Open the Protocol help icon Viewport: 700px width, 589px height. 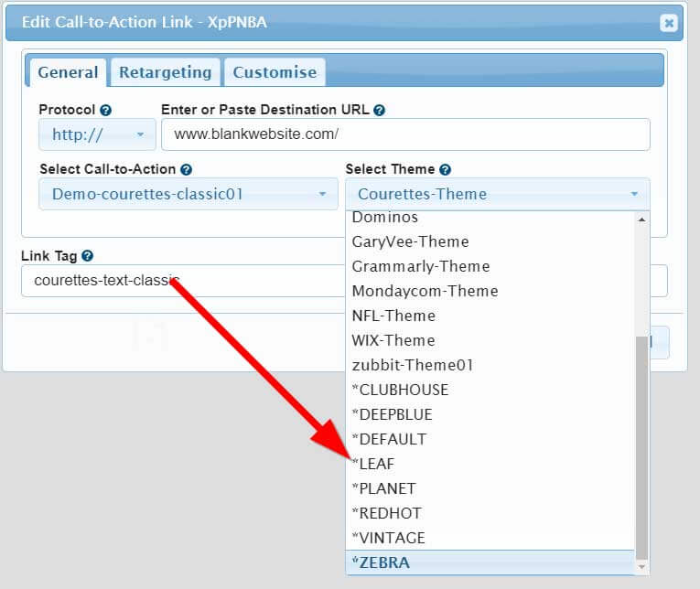[105, 110]
